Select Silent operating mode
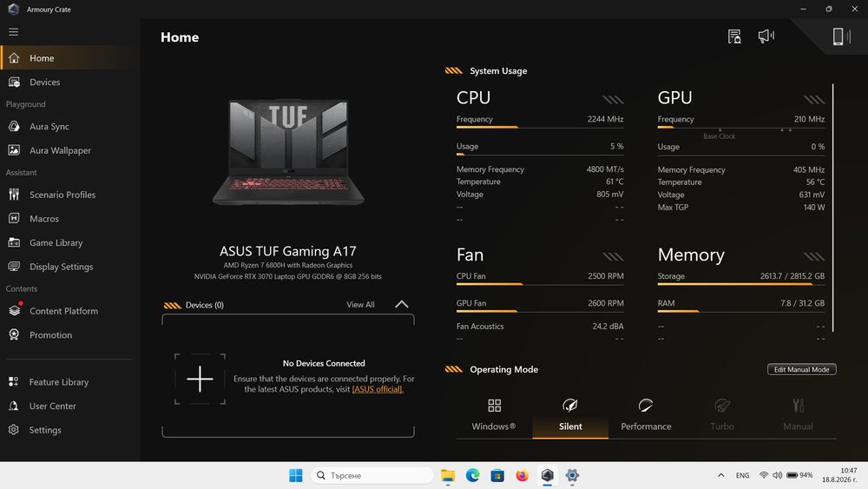 [570, 414]
